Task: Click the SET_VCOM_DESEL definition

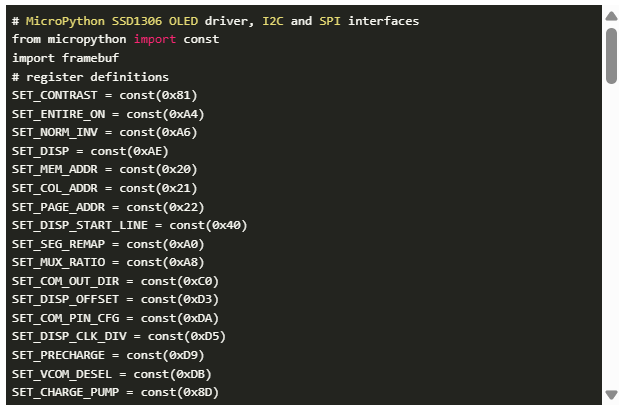Action: (x=115, y=373)
